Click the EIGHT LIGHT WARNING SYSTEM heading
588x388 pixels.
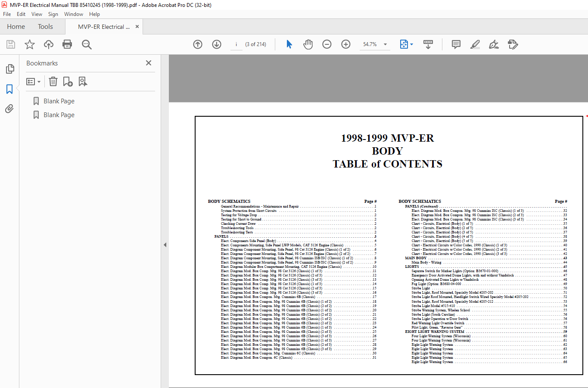435,332
